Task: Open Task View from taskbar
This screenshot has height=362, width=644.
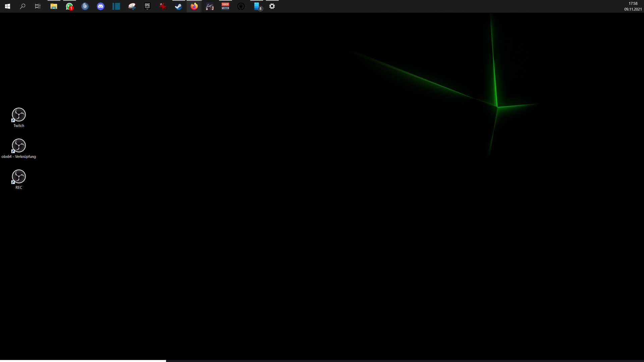Action: coord(38,6)
